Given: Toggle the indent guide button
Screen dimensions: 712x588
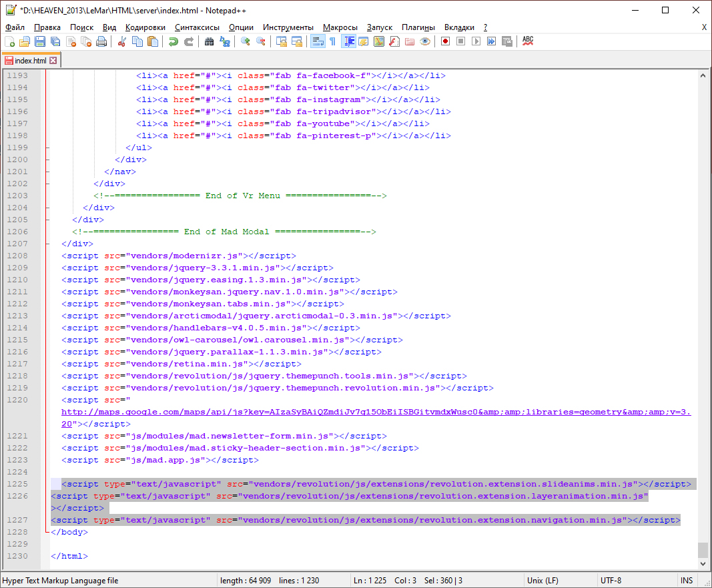Looking at the screenshot, I should pyautogui.click(x=348, y=41).
